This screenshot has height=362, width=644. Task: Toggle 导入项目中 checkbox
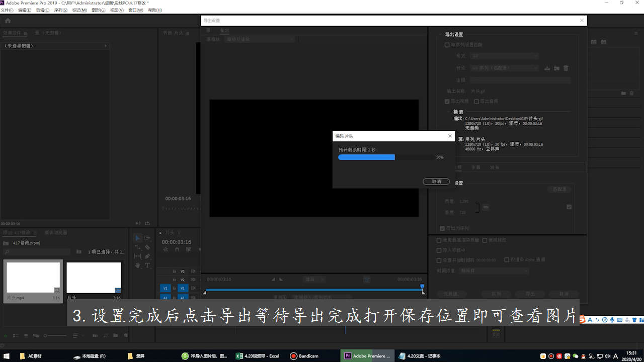tap(439, 250)
